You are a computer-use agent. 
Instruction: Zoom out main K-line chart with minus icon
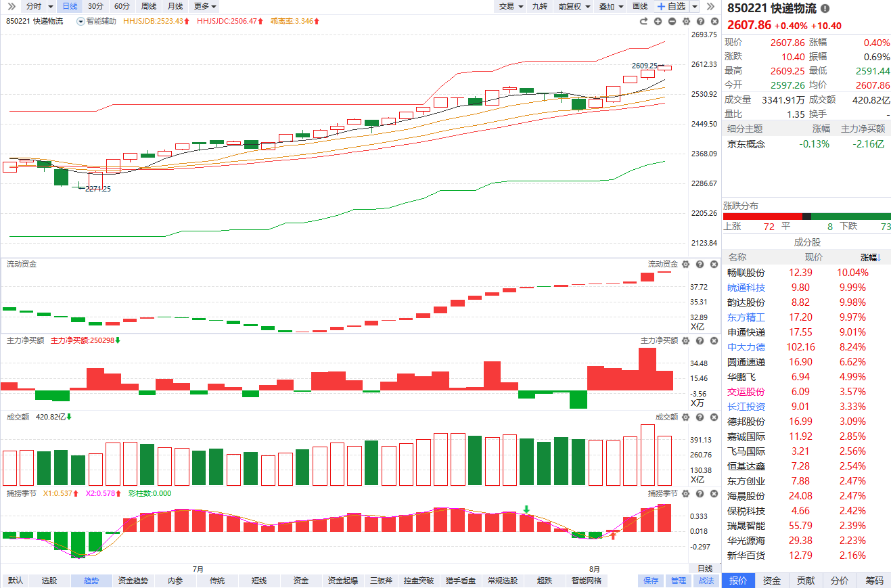[x=672, y=22]
